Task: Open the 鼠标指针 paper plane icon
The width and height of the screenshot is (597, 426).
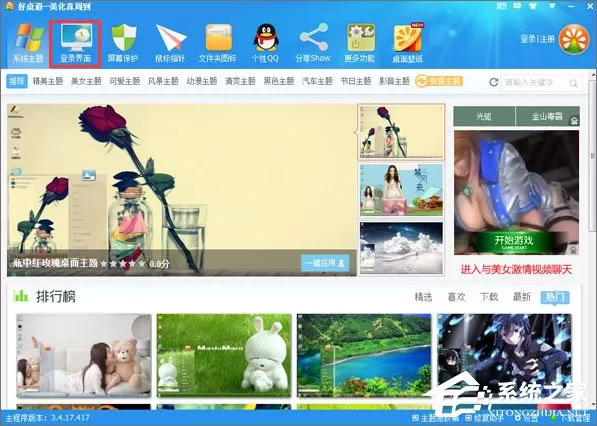Action: pos(170,43)
